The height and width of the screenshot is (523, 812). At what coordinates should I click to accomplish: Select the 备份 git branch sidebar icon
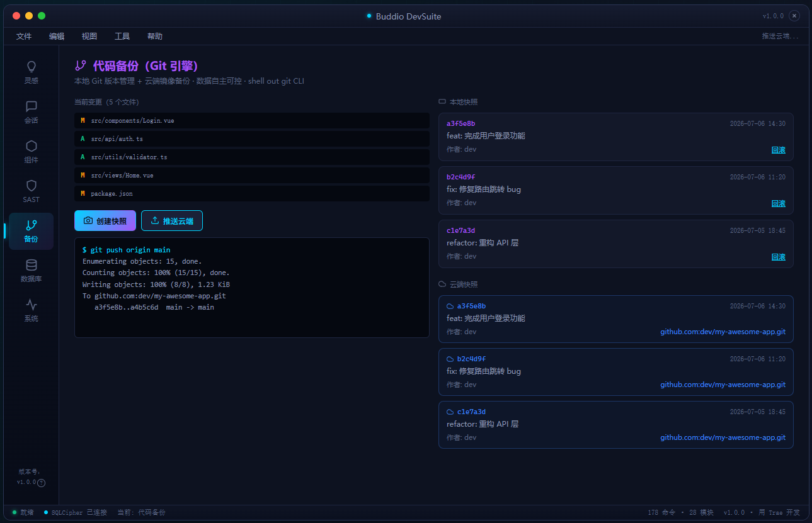[31, 231]
